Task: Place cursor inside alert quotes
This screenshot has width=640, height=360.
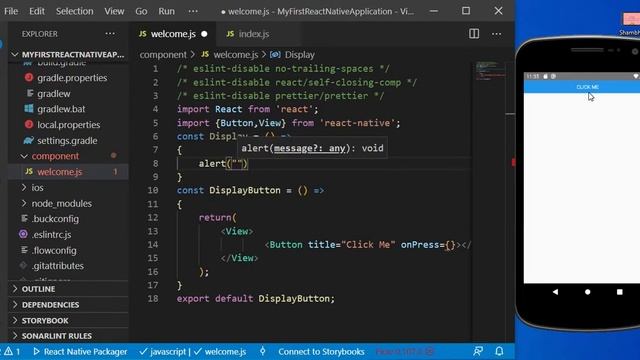Action: [237, 164]
